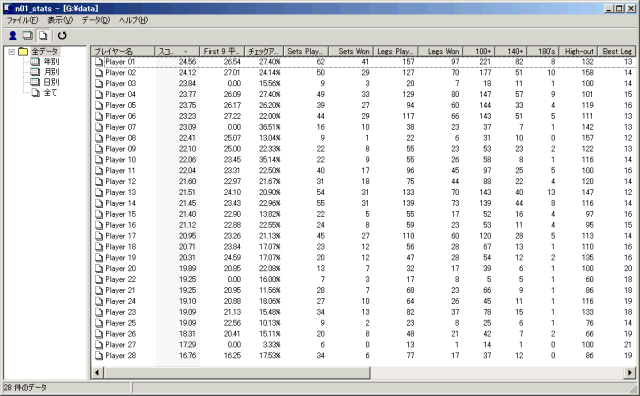Viewport: 640px width, 396px height.
Task: Sort by チェックアウト column header
Action: [x=264, y=51]
